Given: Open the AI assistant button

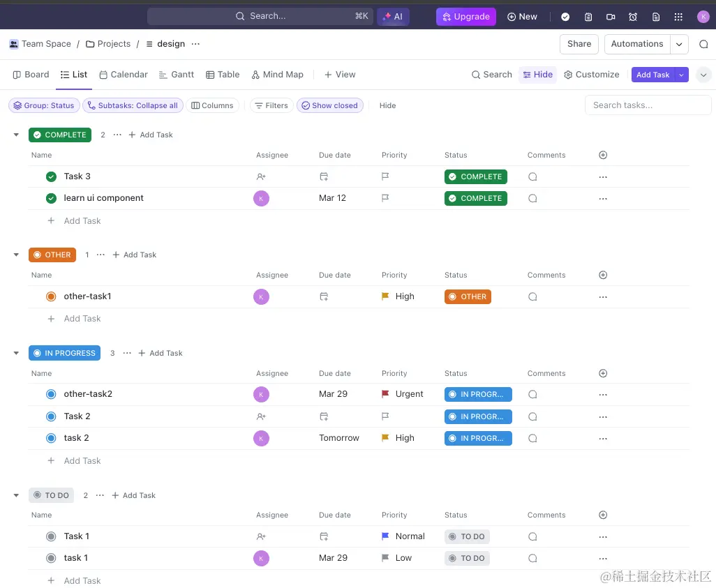Looking at the screenshot, I should pos(393,17).
